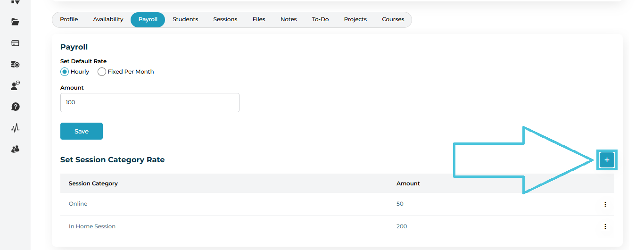The width and height of the screenshot is (644, 250).
Task: Go to the Sessions tab
Action: coord(225,19)
